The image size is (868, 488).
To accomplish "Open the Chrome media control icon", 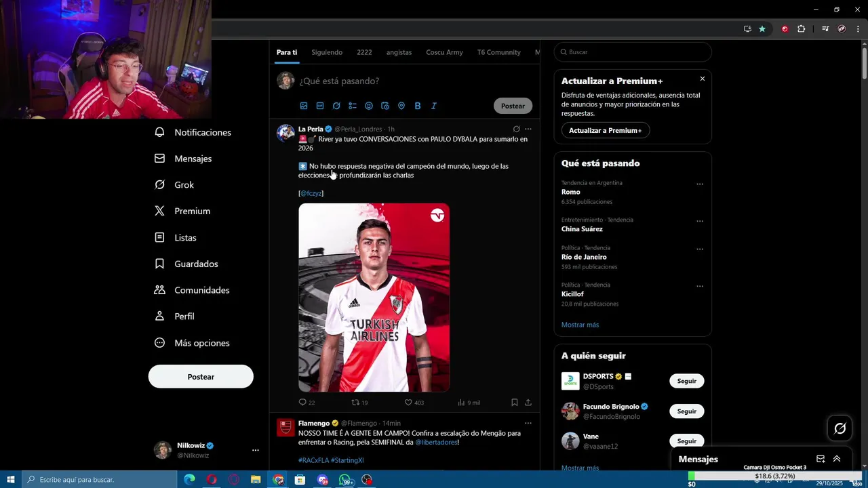I will [825, 28].
